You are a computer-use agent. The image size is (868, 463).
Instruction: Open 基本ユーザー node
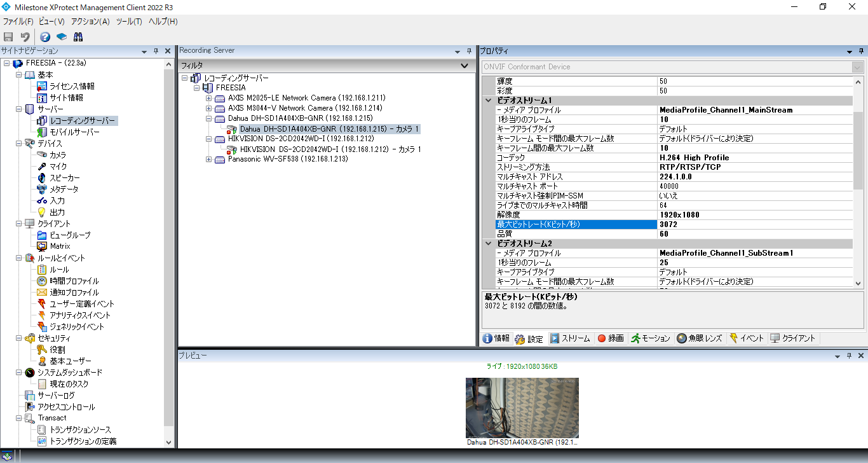(x=71, y=361)
